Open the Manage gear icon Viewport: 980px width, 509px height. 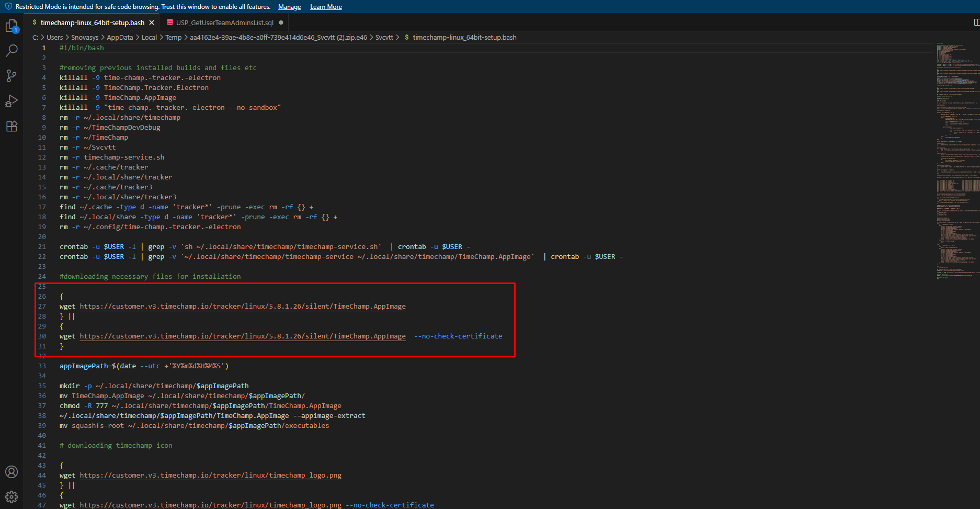point(12,497)
